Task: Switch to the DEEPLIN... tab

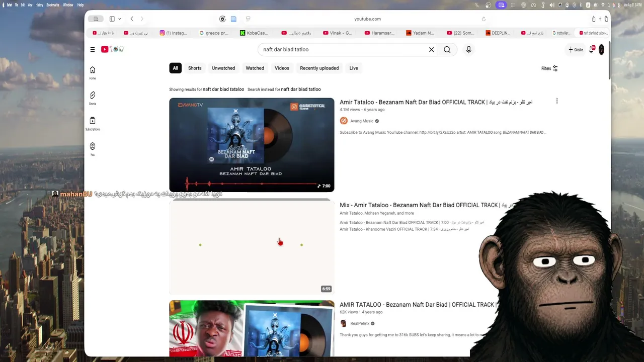Action: click(x=498, y=33)
